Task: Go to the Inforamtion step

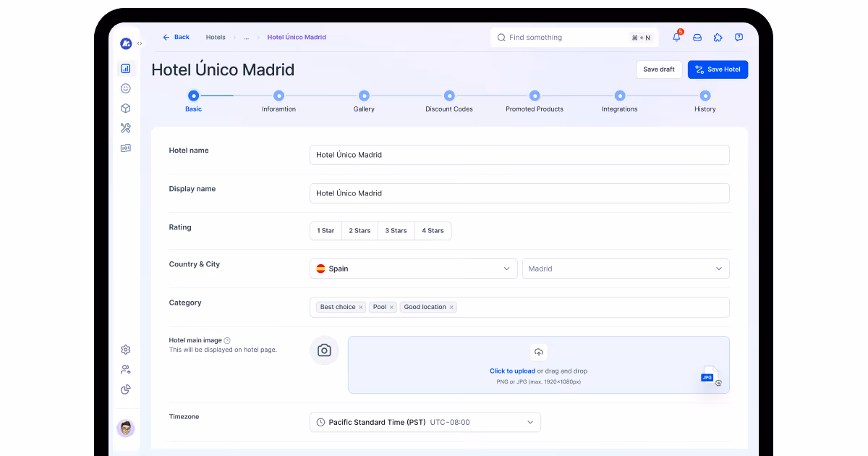Action: pos(278,101)
